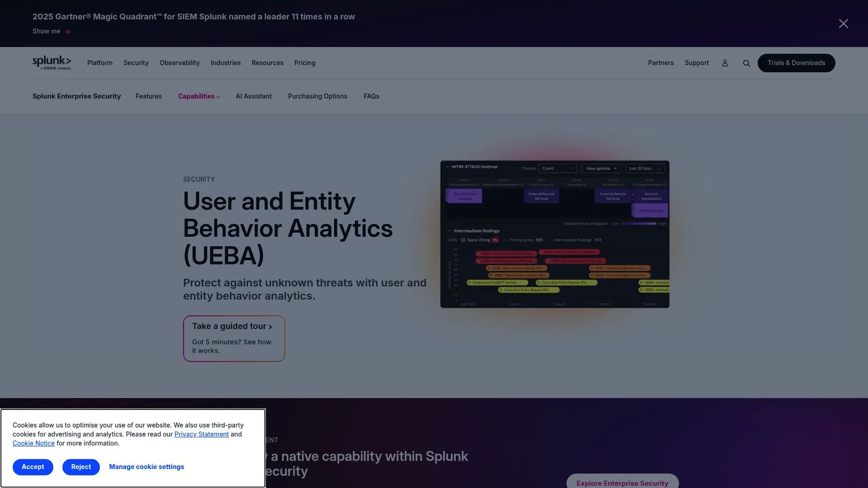The width and height of the screenshot is (868, 488).
Task: Open the Privacy Statement link
Action: pyautogui.click(x=201, y=434)
